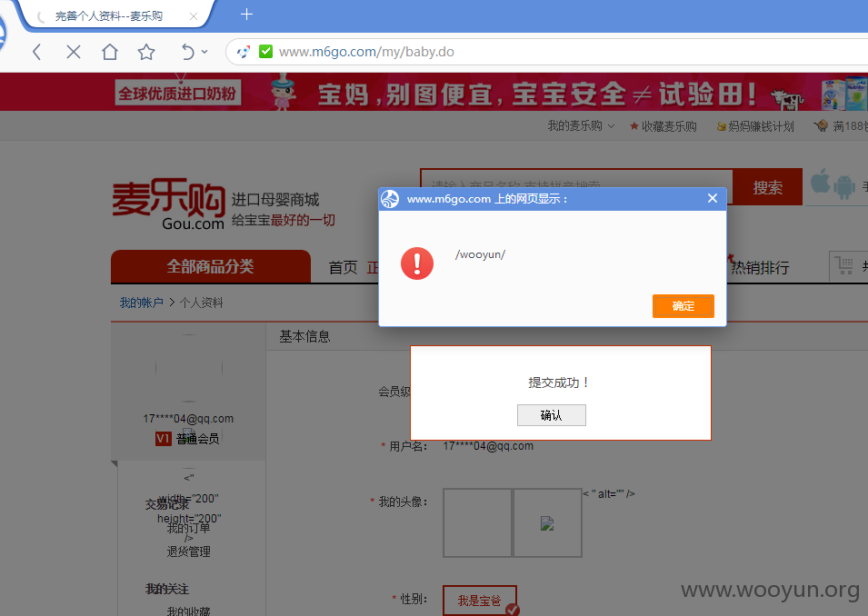Open 全部商品分类 category menu
The width and height of the screenshot is (868, 616).
coord(210,266)
